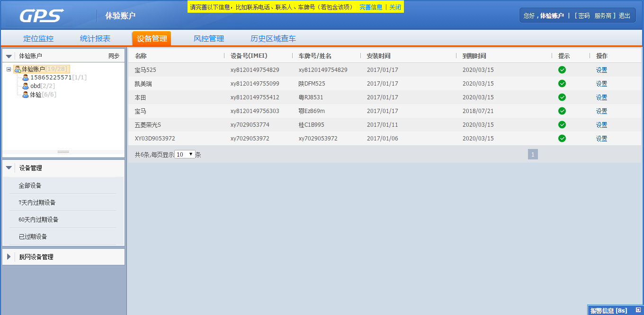Collapse the 设备管理 side panel
The width and height of the screenshot is (644, 315).
pyautogui.click(x=9, y=168)
